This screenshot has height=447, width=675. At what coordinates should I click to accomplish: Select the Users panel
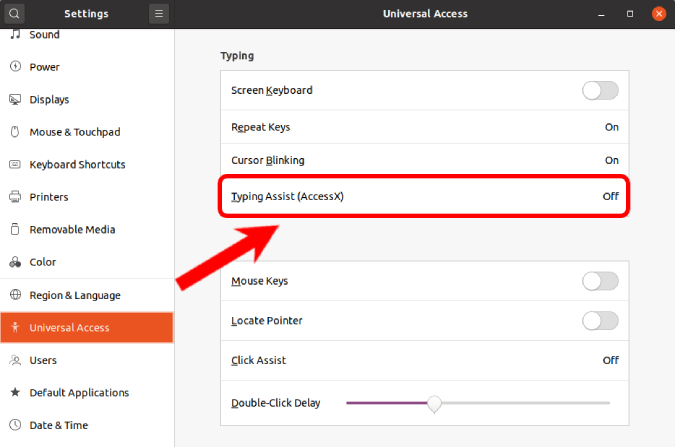click(87, 360)
